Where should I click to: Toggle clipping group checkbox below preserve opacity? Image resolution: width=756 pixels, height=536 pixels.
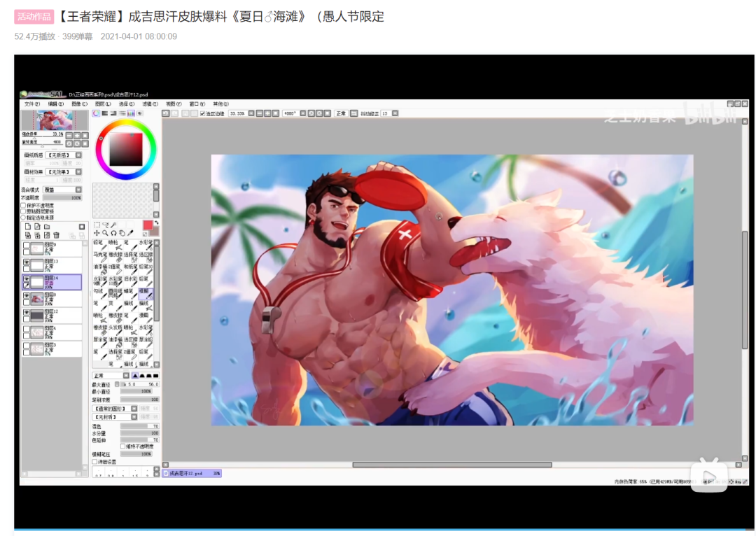click(x=24, y=211)
